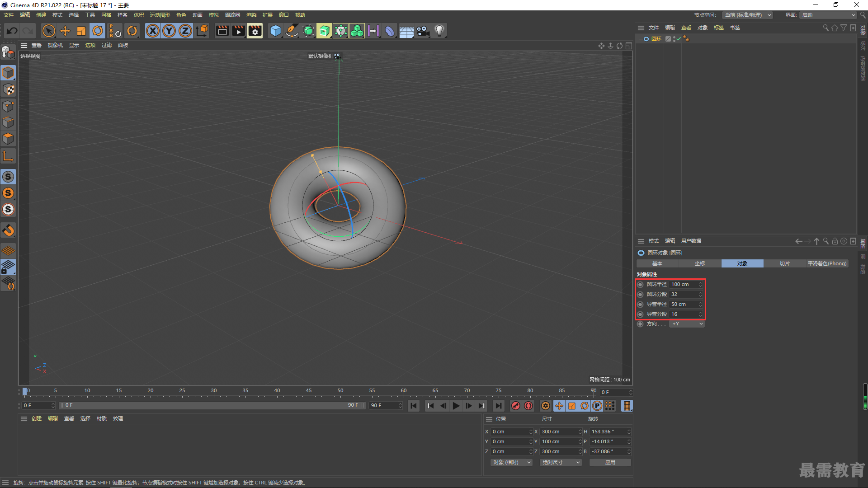Click 书签 in object manager
868x488 pixels.
[x=735, y=28]
